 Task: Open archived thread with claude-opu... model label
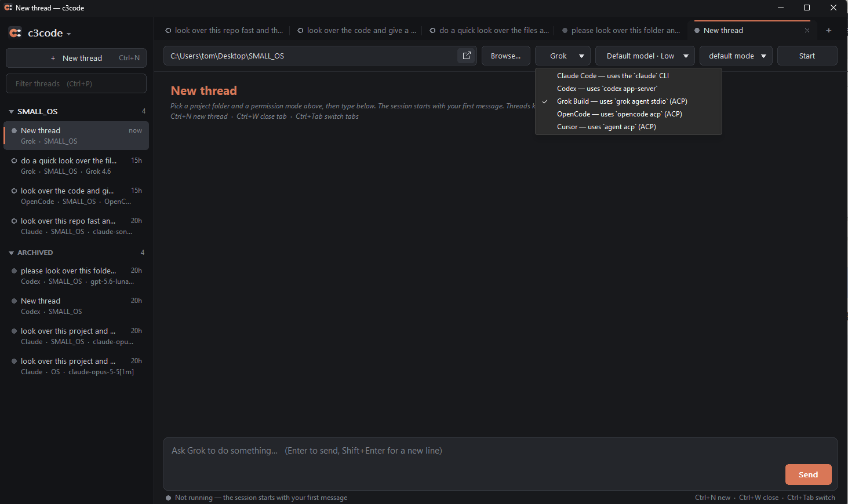point(76,336)
